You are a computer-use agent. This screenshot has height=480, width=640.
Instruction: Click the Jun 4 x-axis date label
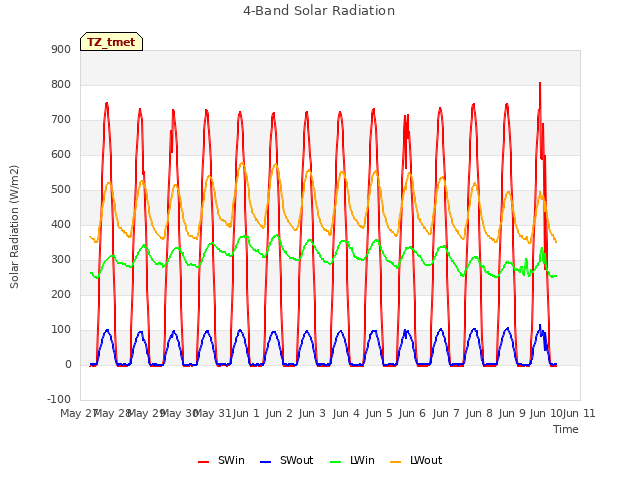(x=346, y=413)
